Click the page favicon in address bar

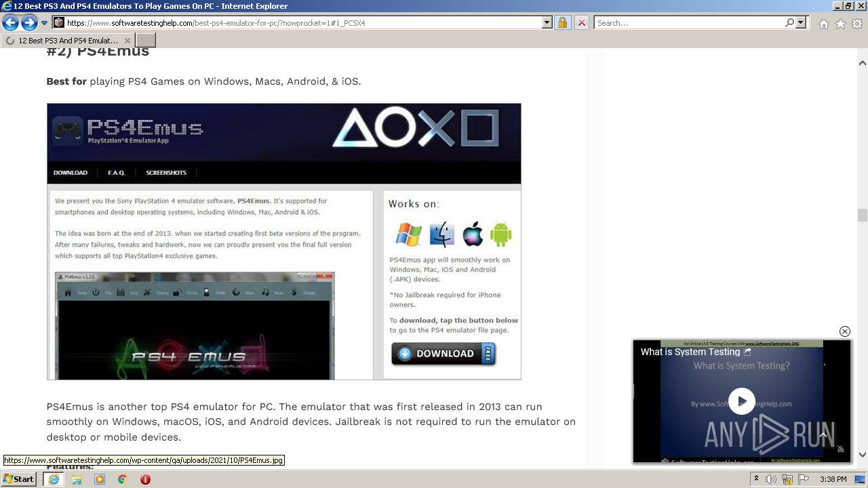59,22
